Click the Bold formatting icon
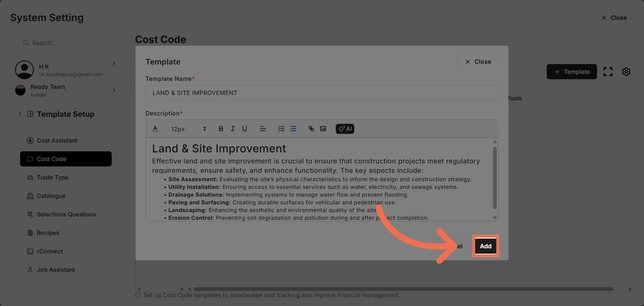The height and width of the screenshot is (306, 644). coord(221,129)
